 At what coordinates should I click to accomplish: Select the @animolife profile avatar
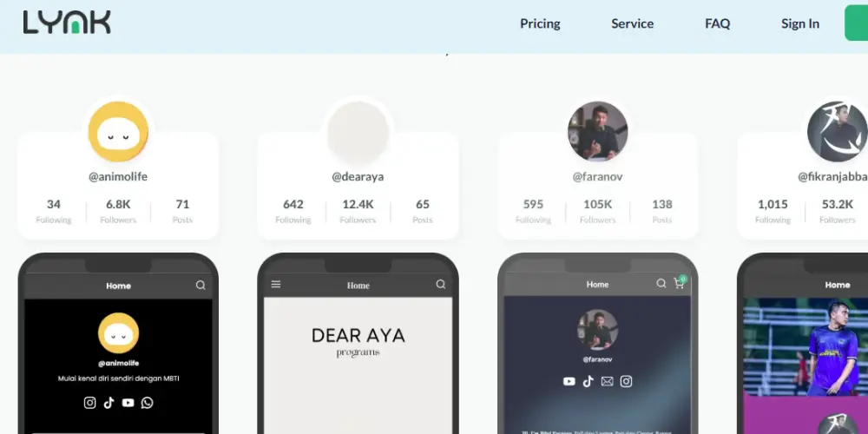pyautogui.click(x=118, y=132)
